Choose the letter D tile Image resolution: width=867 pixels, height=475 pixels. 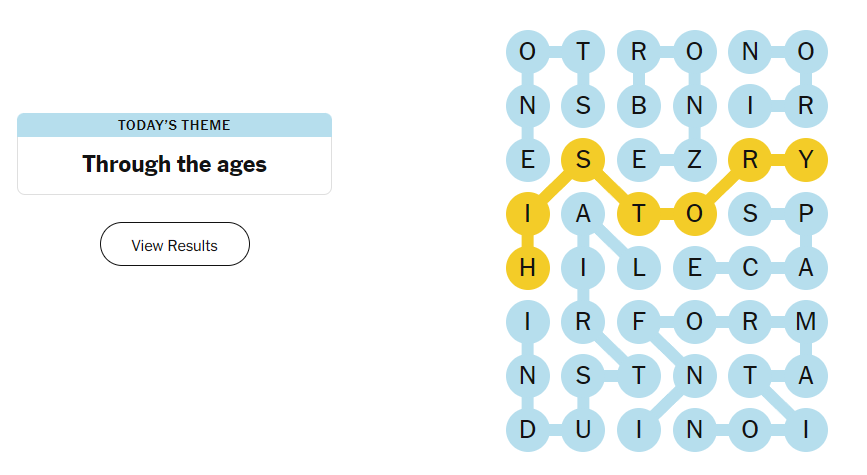(x=528, y=432)
